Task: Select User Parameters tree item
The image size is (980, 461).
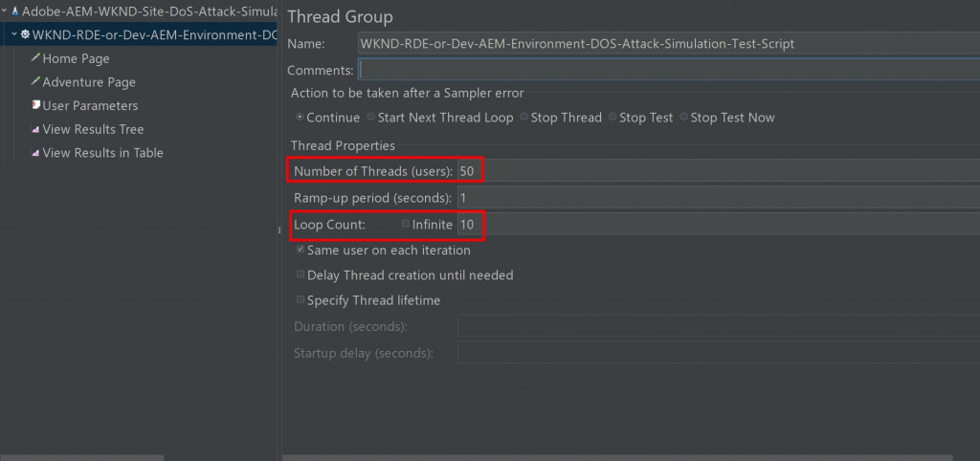Action: [x=90, y=105]
